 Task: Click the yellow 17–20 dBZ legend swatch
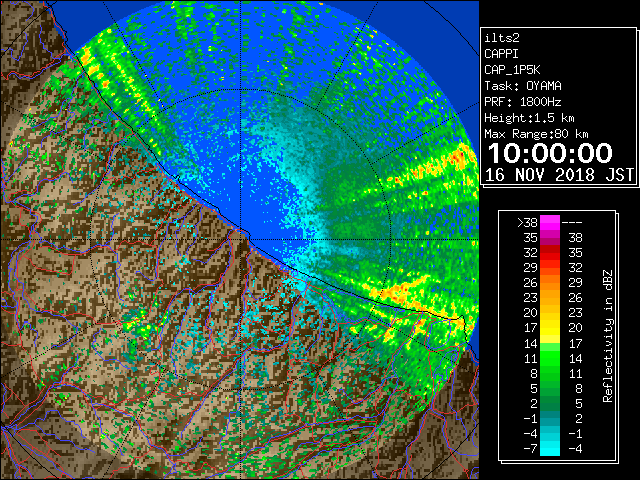[x=550, y=328]
